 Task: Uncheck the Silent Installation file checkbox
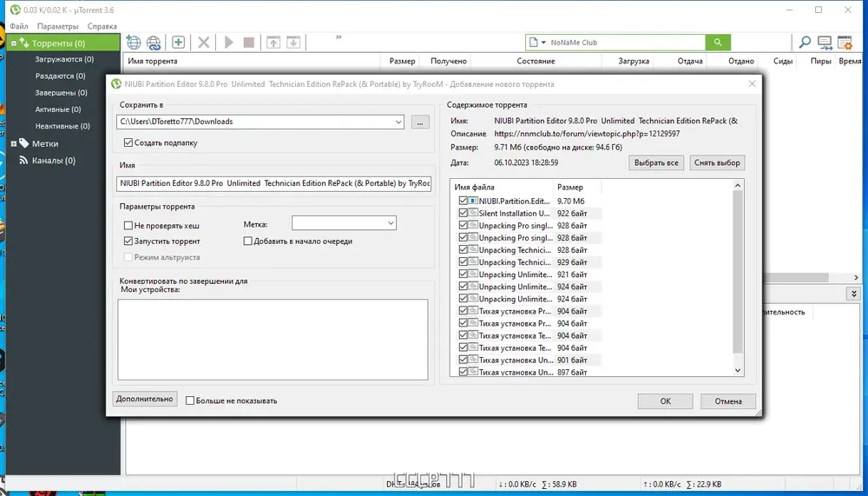464,214
